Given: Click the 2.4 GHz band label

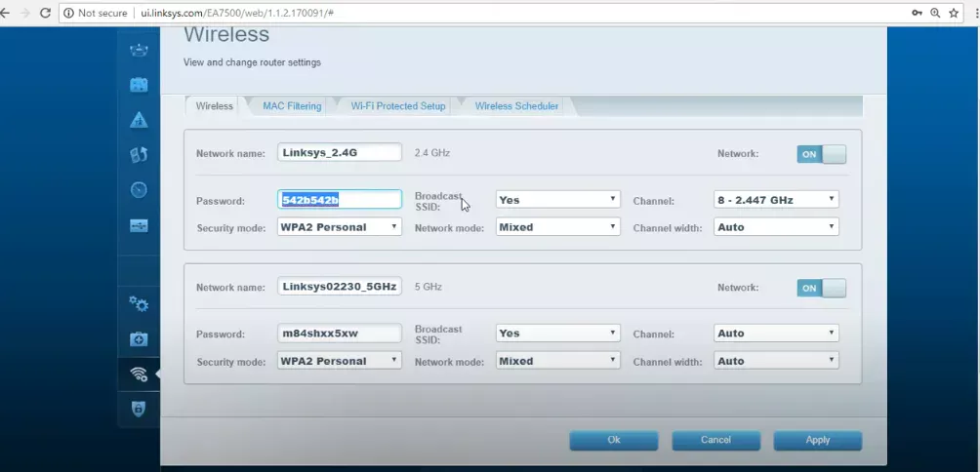Looking at the screenshot, I should point(431,153).
